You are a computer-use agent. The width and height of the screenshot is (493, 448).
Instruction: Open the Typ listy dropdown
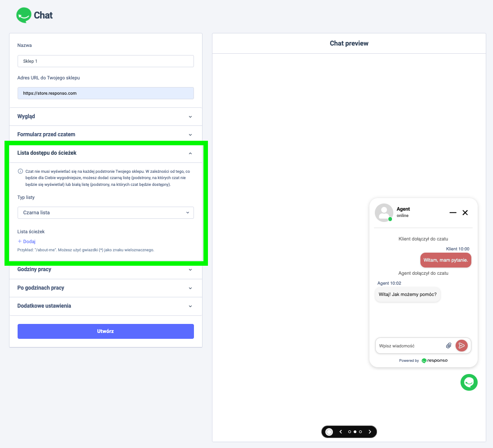click(x=106, y=212)
